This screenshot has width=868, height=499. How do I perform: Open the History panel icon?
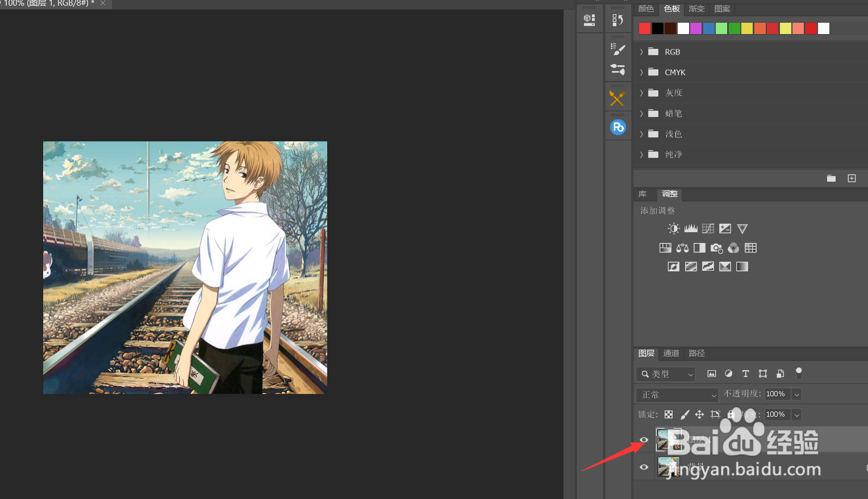617,20
